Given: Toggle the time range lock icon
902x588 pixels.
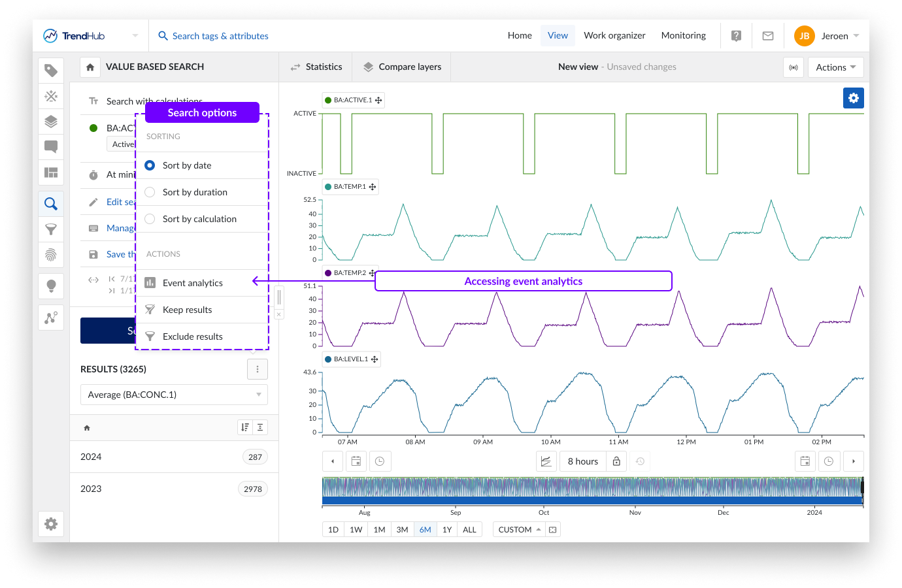Looking at the screenshot, I should coord(616,461).
